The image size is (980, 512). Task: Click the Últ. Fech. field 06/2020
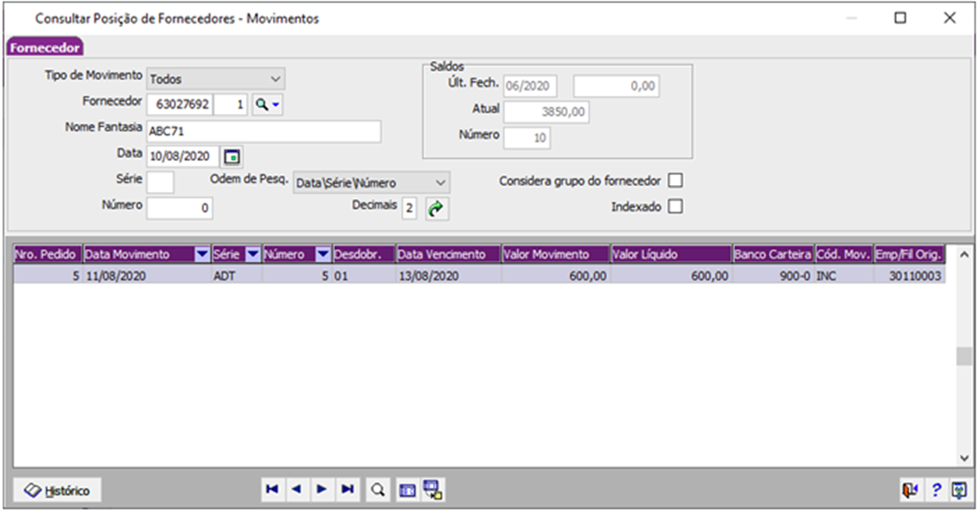530,86
